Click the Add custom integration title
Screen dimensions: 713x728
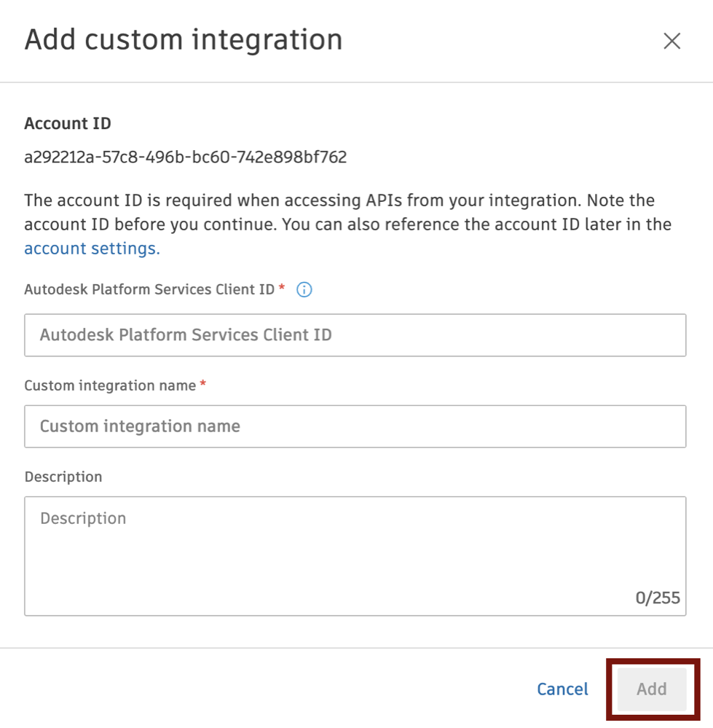[x=183, y=41]
